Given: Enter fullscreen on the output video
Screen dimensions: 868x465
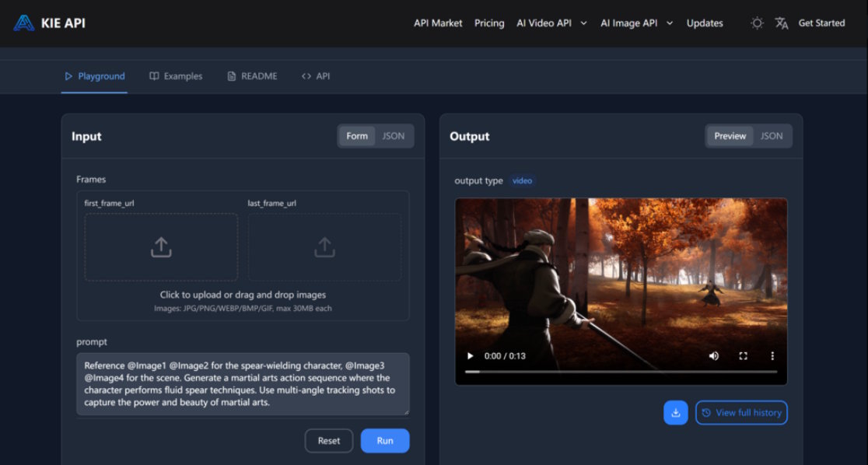Looking at the screenshot, I should point(743,355).
